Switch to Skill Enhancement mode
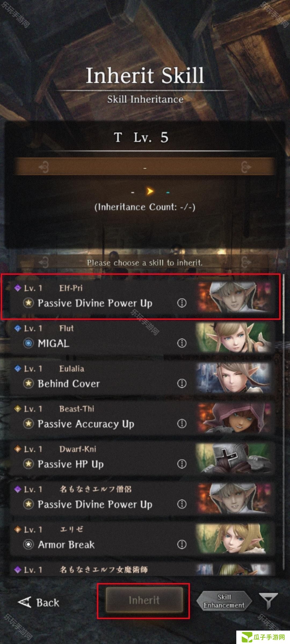Screen dimensions: 290x644 click(224, 601)
